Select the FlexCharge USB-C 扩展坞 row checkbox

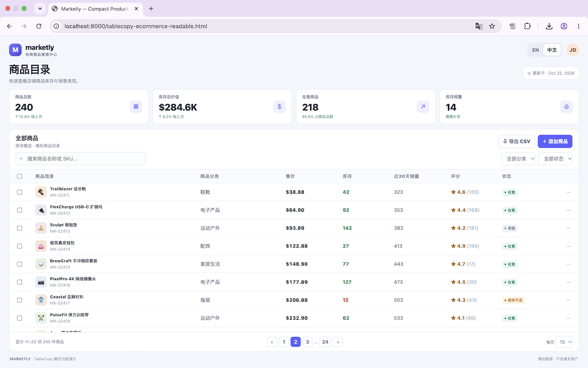[x=19, y=210]
